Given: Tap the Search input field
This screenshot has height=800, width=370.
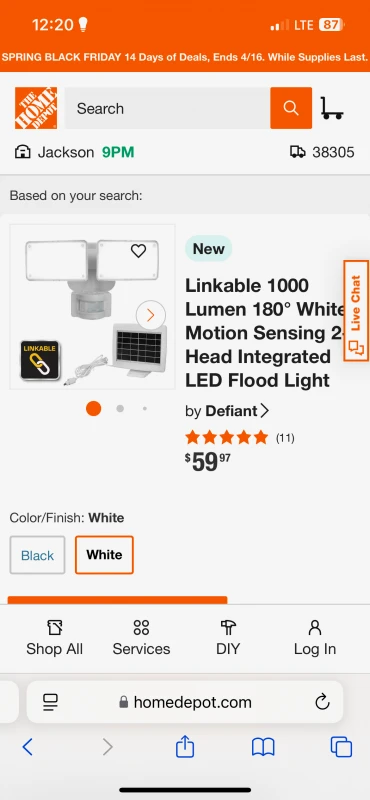Looking at the screenshot, I should point(167,108).
